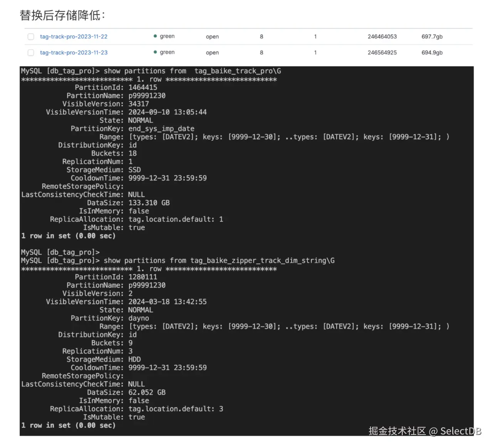493x448 pixels.
Task: Click the open status indicator in the second row
Action: (212, 52)
